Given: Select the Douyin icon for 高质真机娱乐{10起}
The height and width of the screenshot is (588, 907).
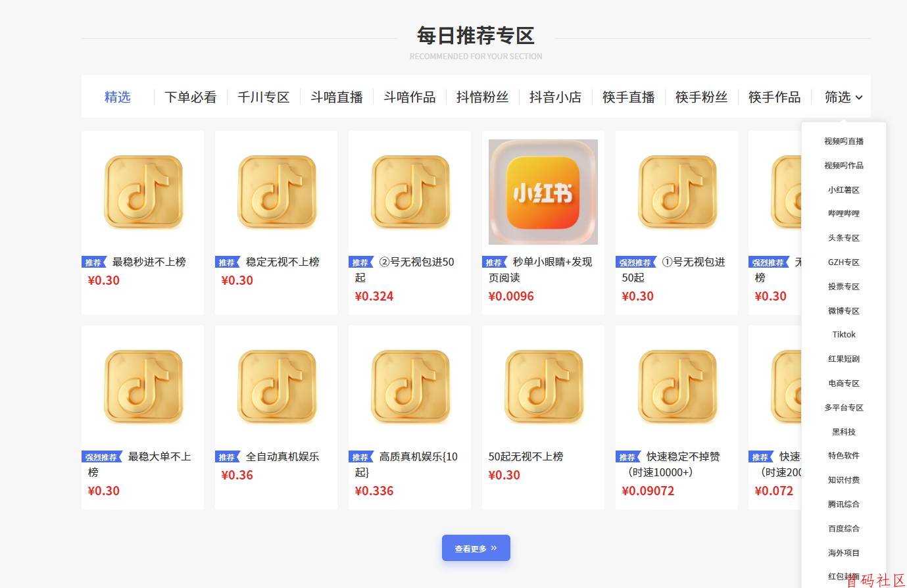Looking at the screenshot, I should point(409,386).
